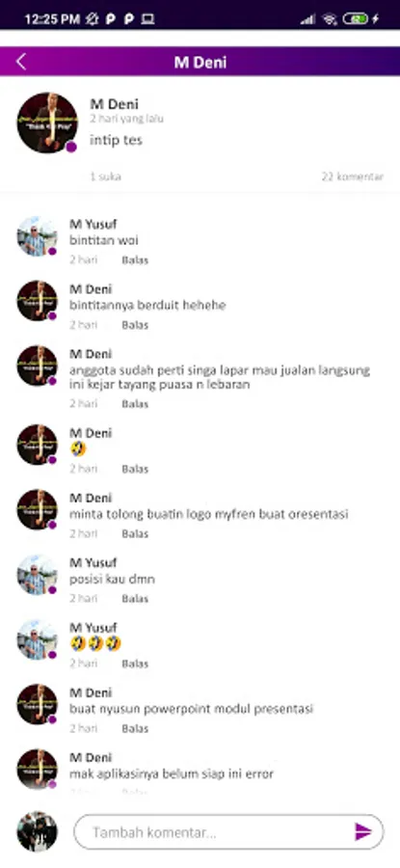
Task: Tap Balas under "posisi kau dmn"
Action: click(x=135, y=598)
